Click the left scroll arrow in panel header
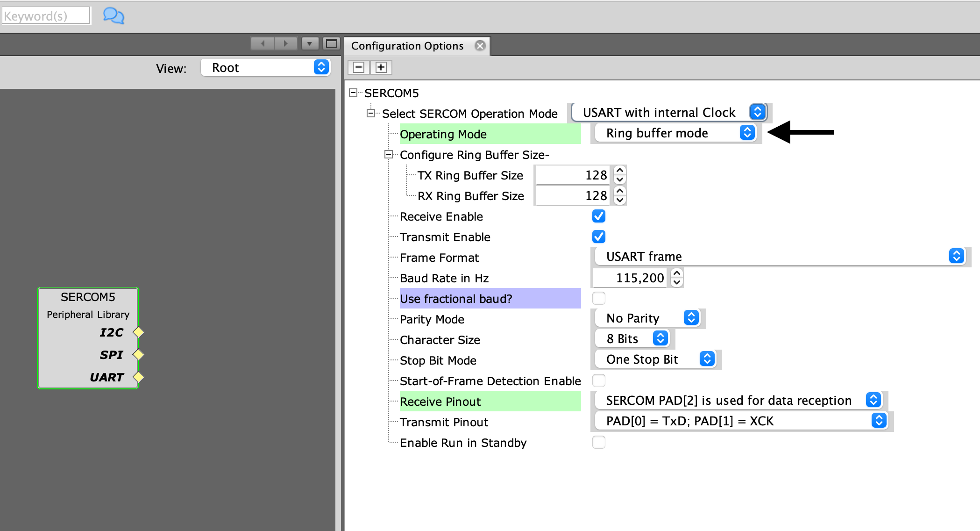Image resolution: width=980 pixels, height=531 pixels. 263,44
